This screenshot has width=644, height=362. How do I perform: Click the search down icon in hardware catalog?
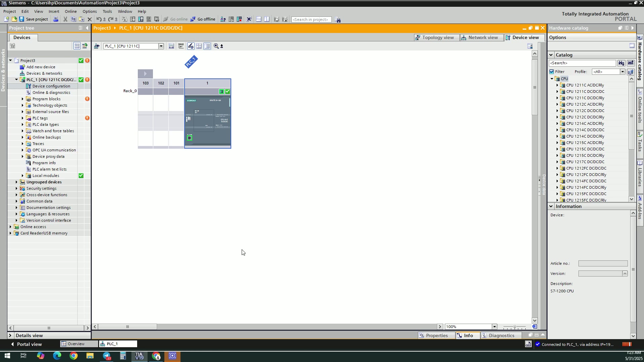pyautogui.click(x=621, y=63)
